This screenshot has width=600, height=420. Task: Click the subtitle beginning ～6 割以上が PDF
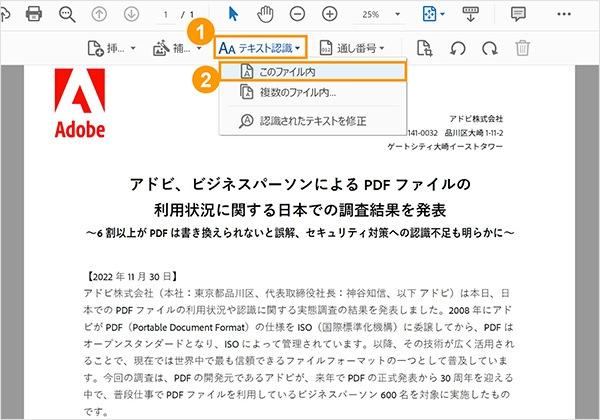[300, 233]
